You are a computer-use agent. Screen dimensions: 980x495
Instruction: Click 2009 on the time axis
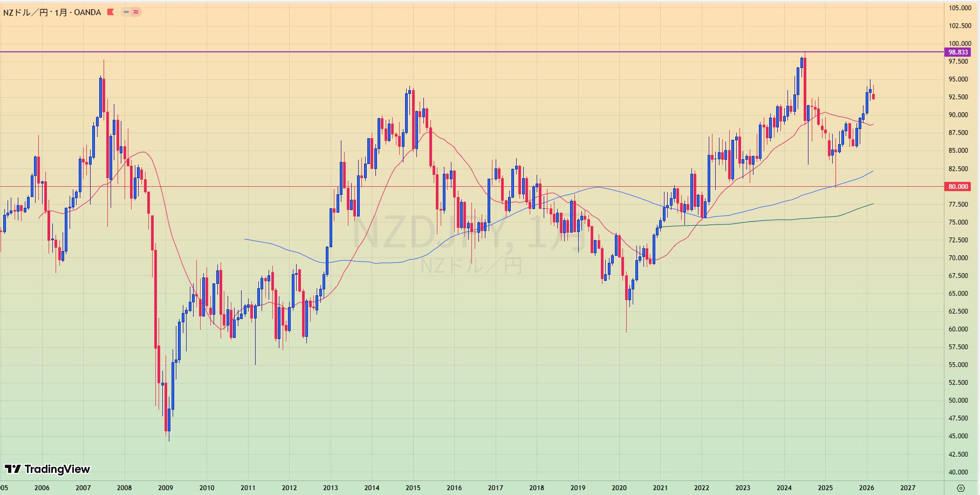[x=166, y=488]
